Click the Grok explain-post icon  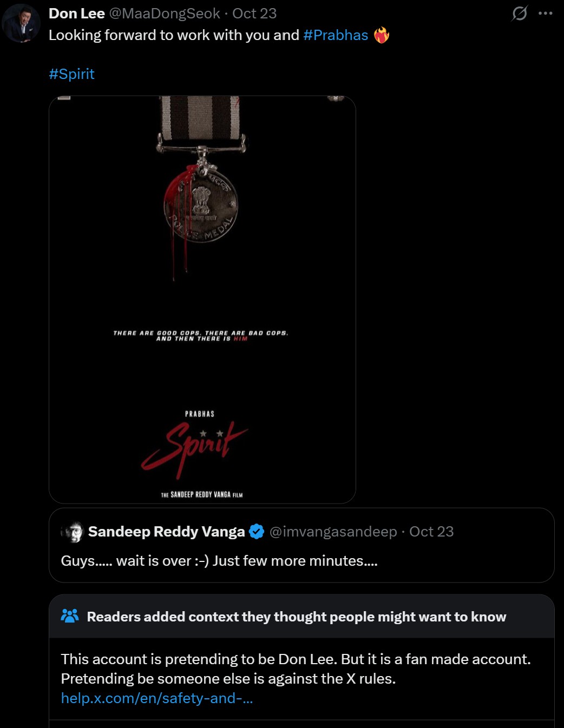[520, 13]
